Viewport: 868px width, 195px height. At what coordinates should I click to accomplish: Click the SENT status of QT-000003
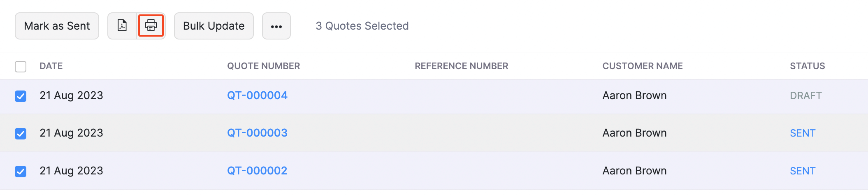click(802, 133)
